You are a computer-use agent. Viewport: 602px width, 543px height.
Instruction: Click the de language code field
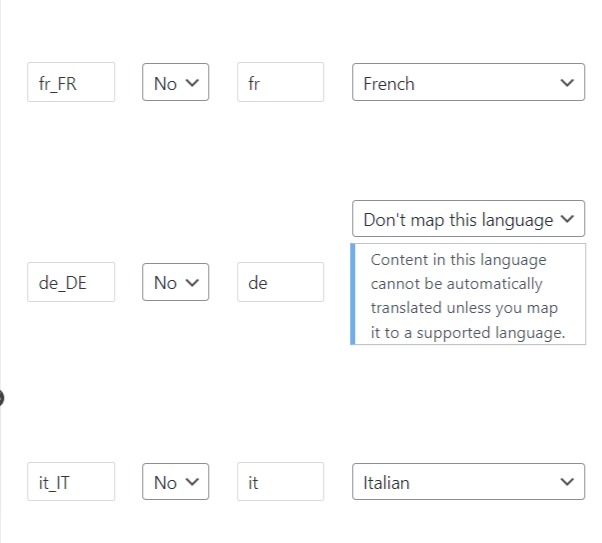pyautogui.click(x=280, y=282)
